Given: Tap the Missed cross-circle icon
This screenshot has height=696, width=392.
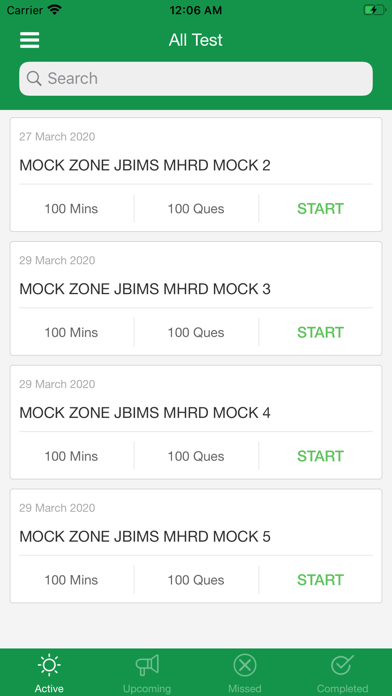Looking at the screenshot, I should point(245,665).
